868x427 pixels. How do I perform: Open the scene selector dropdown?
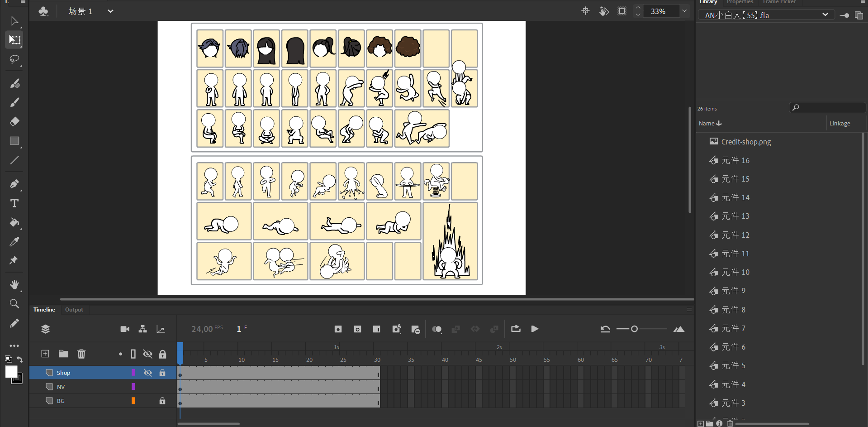pos(110,11)
